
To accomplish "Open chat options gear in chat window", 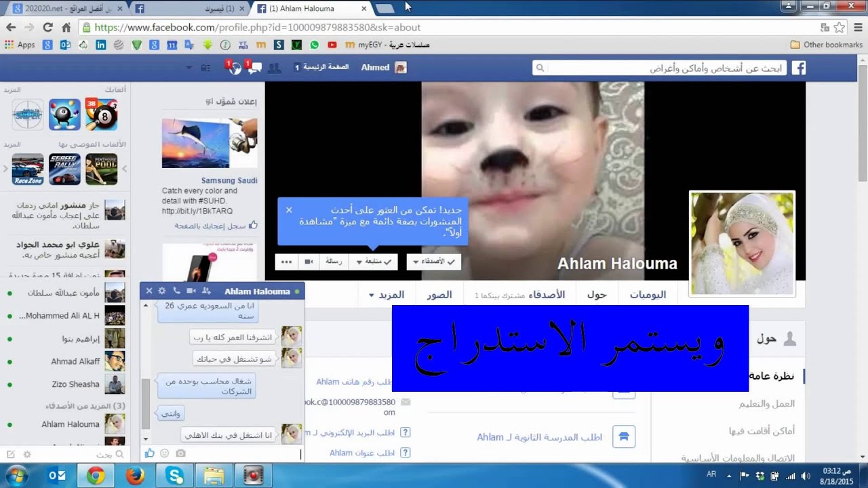I will [162, 291].
